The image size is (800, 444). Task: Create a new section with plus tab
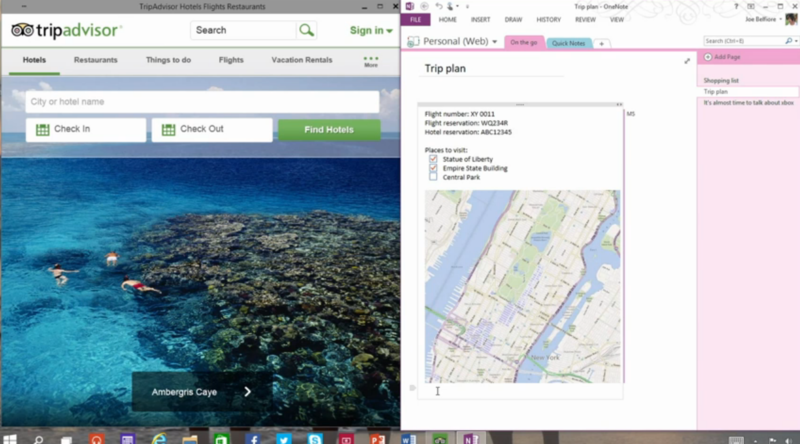coord(602,44)
